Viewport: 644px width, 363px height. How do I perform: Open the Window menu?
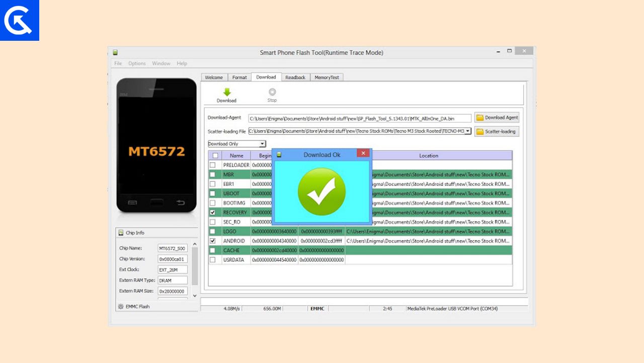coord(161,63)
